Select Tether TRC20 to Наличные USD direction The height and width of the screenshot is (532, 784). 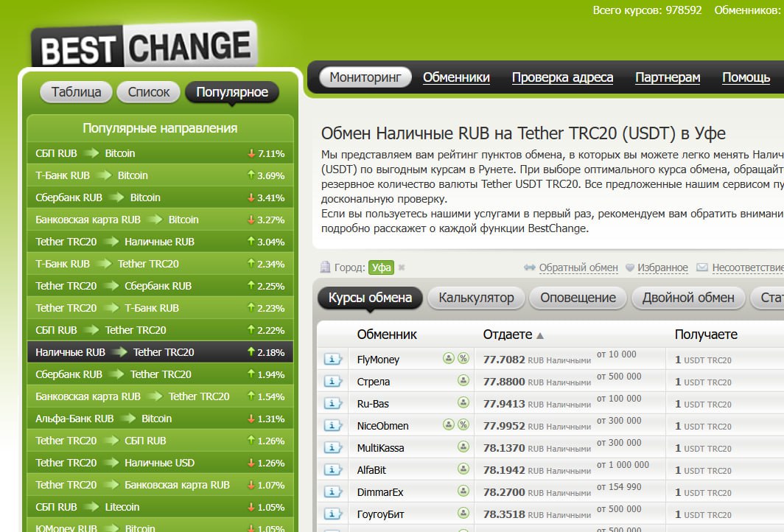click(160, 463)
